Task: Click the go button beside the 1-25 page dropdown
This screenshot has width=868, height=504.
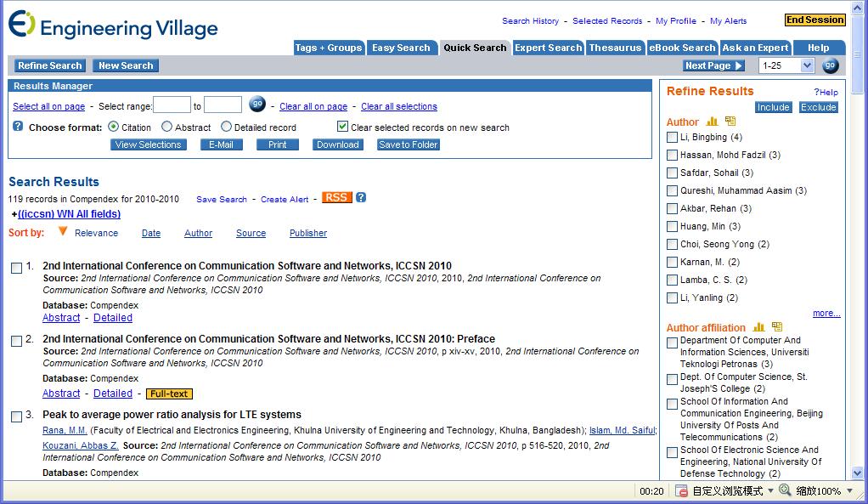Action: pyautogui.click(x=830, y=65)
